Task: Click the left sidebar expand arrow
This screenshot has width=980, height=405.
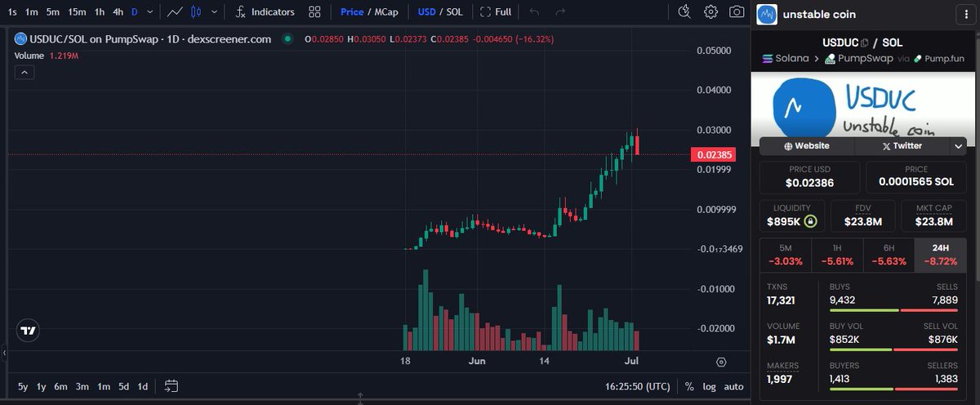Action: click(x=3, y=354)
